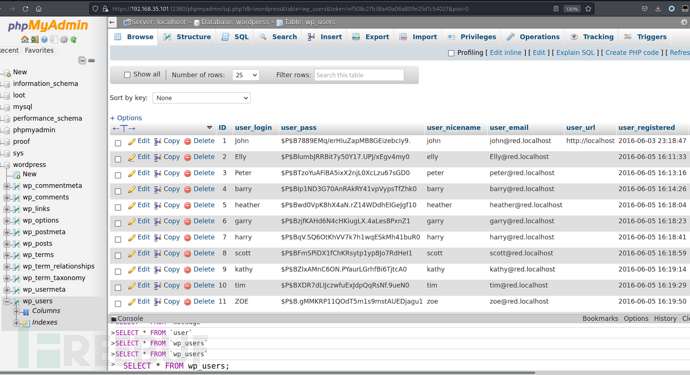Expand Columns under wp_users
The width and height of the screenshot is (690, 375).
(x=17, y=311)
